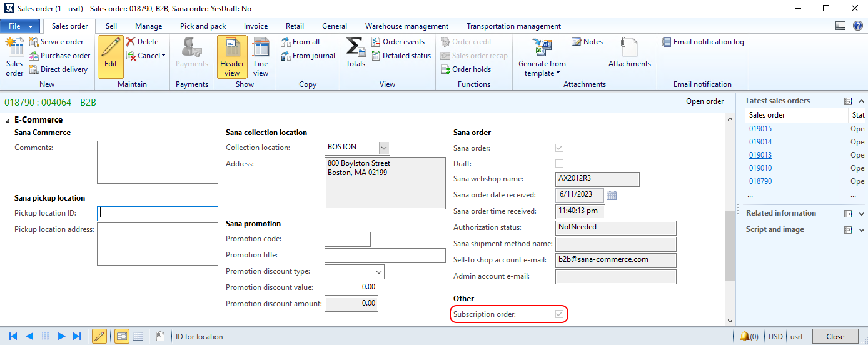Image resolution: width=868 pixels, height=345 pixels.
Task: Switch to grid view in status bar
Action: pos(138,336)
